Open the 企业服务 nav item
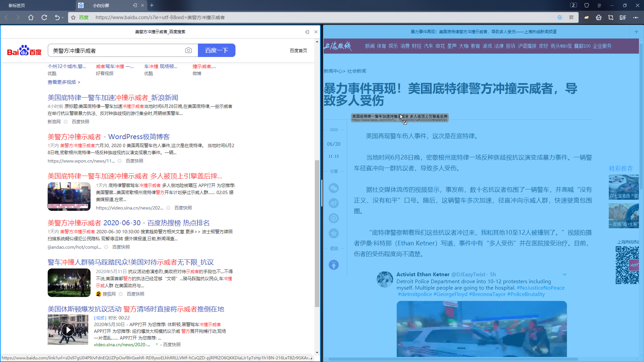Viewport: 644px width, 362px height. point(602,46)
